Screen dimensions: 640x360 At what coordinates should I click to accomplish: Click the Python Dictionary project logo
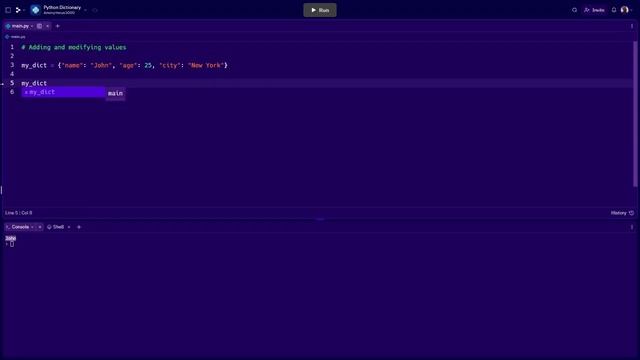tap(36, 10)
